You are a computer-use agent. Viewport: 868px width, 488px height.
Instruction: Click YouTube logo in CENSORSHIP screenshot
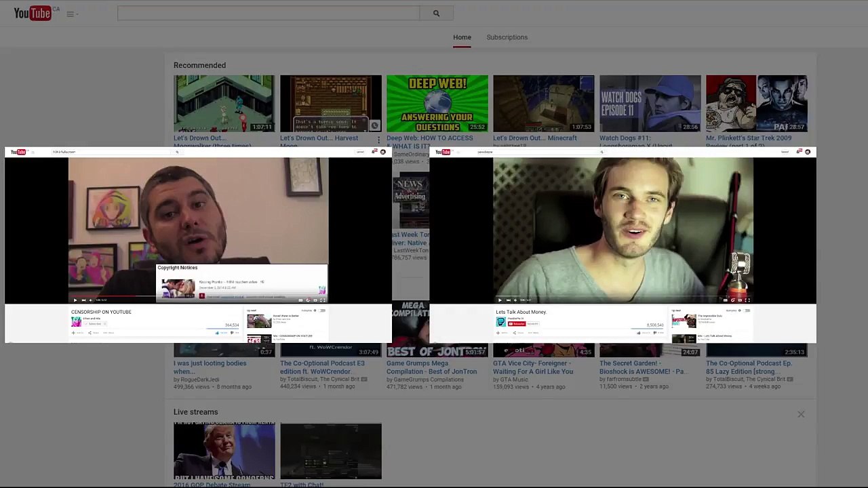pyautogui.click(x=18, y=152)
